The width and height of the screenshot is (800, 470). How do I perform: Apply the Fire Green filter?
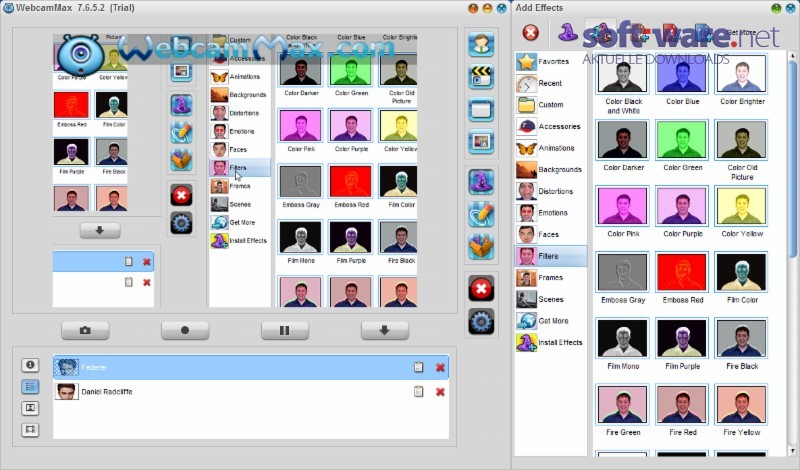point(622,404)
